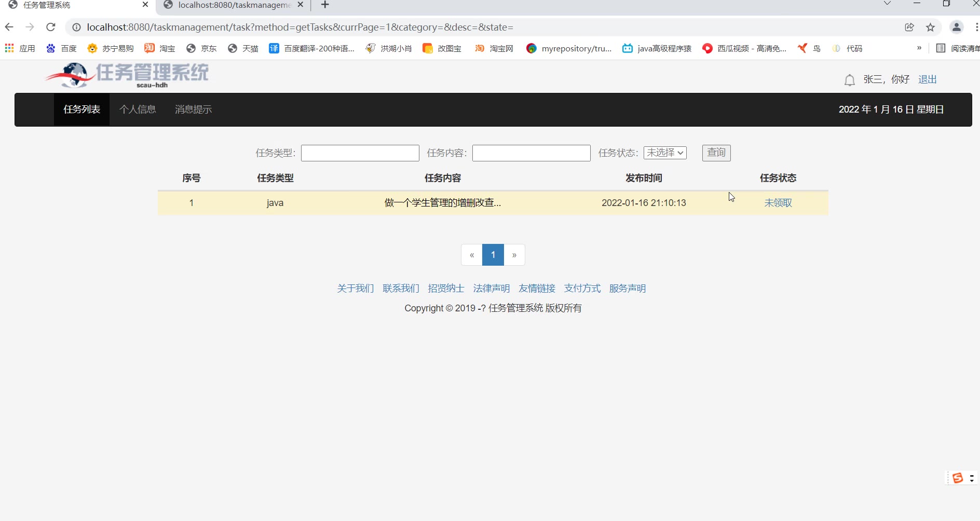This screenshot has width=980, height=521.
Task: Focus the 任务类型 input field
Action: [x=360, y=153]
